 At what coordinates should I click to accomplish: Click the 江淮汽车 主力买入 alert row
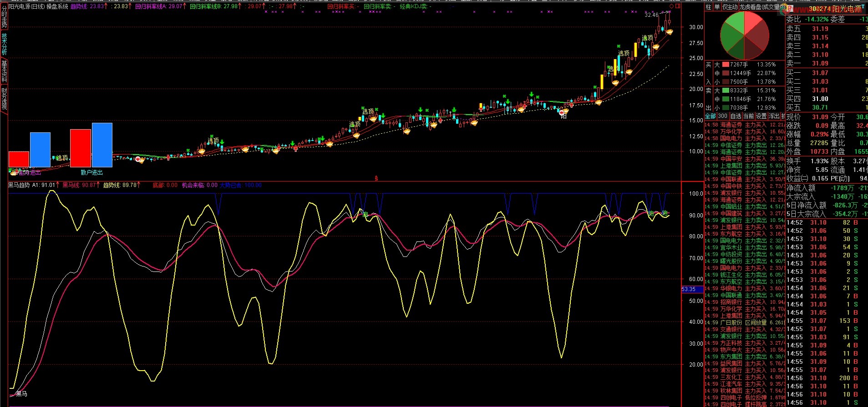click(x=745, y=384)
